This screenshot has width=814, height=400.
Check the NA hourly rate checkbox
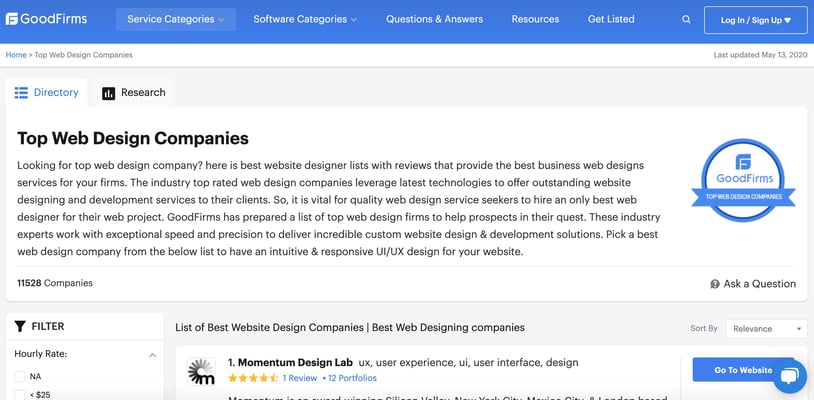[20, 376]
